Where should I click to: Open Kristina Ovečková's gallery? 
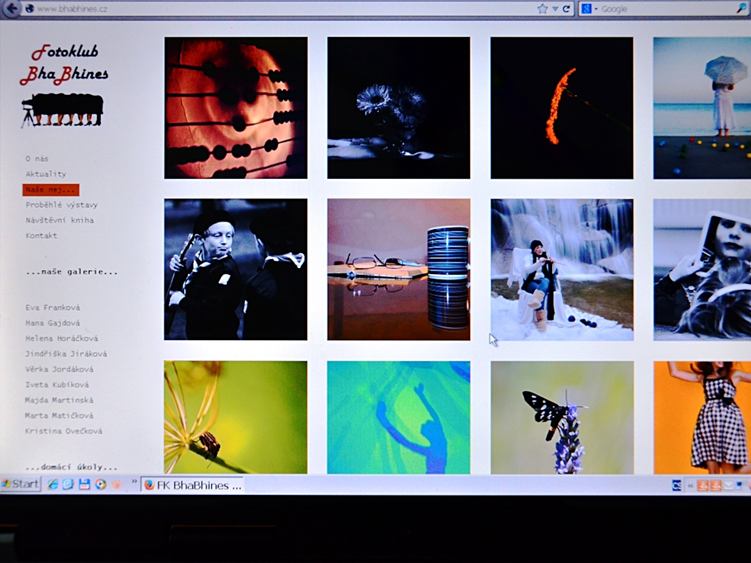64,431
